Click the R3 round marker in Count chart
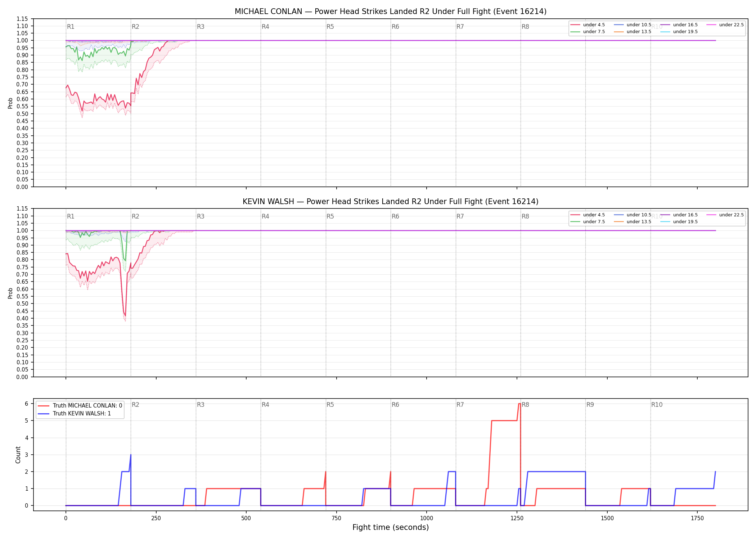The height and width of the screenshot is (540, 756). pyautogui.click(x=201, y=405)
